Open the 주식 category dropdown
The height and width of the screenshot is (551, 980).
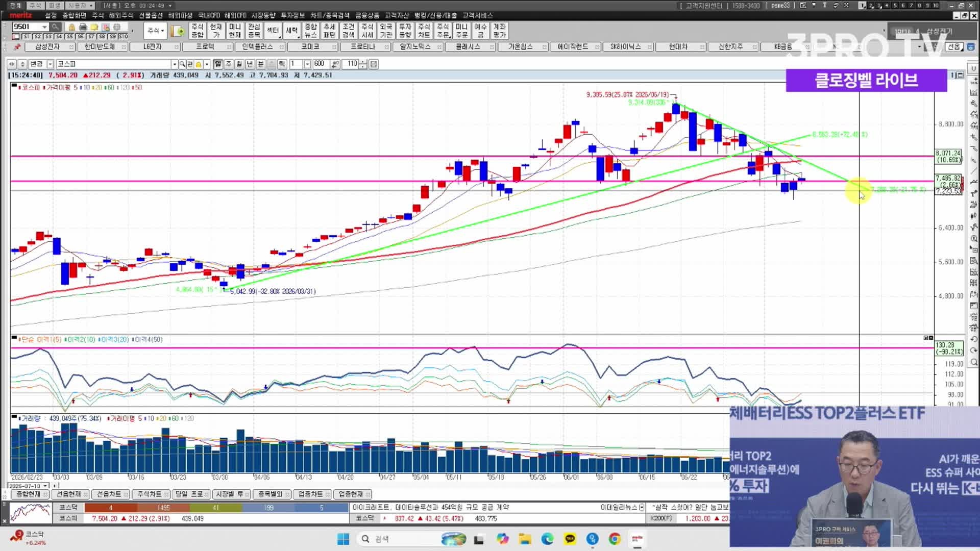click(x=155, y=31)
